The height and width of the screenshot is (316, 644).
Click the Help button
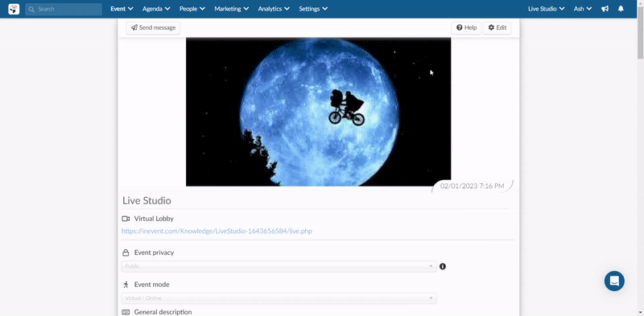coord(466,28)
